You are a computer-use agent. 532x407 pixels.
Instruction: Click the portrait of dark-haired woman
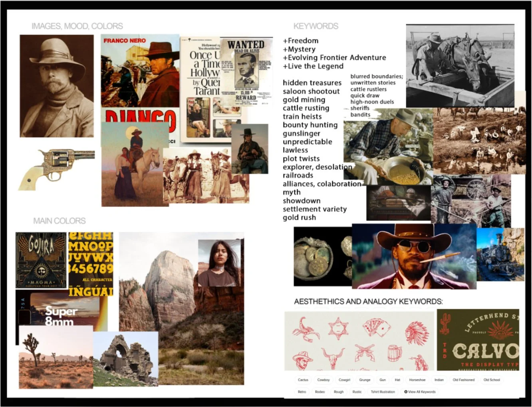click(x=220, y=263)
